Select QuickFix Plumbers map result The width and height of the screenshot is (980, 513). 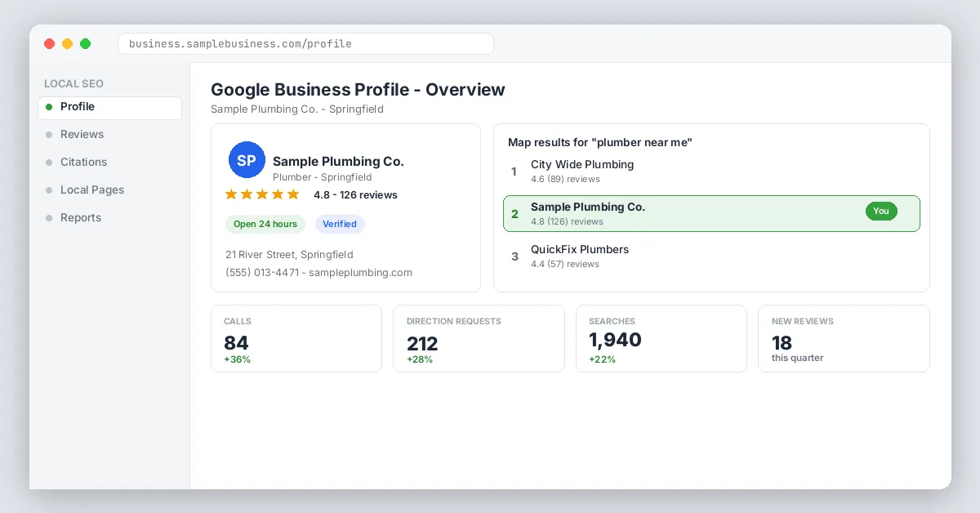click(x=711, y=256)
